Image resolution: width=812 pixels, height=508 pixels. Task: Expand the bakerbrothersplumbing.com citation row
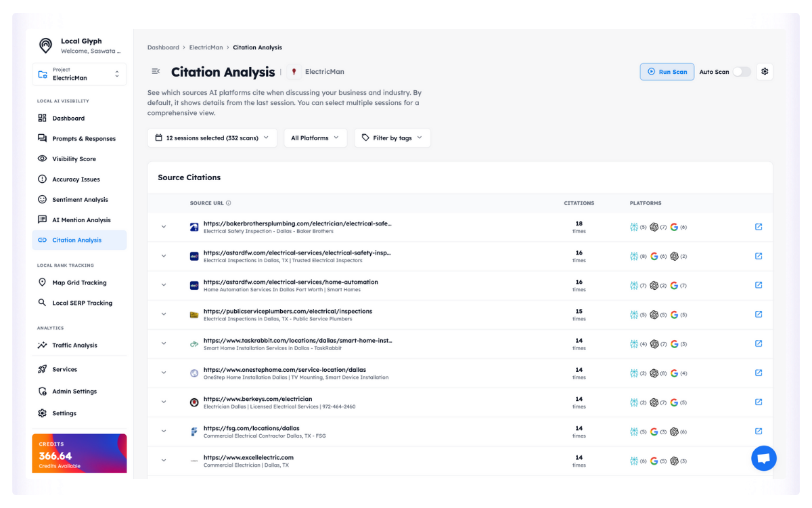tap(164, 227)
